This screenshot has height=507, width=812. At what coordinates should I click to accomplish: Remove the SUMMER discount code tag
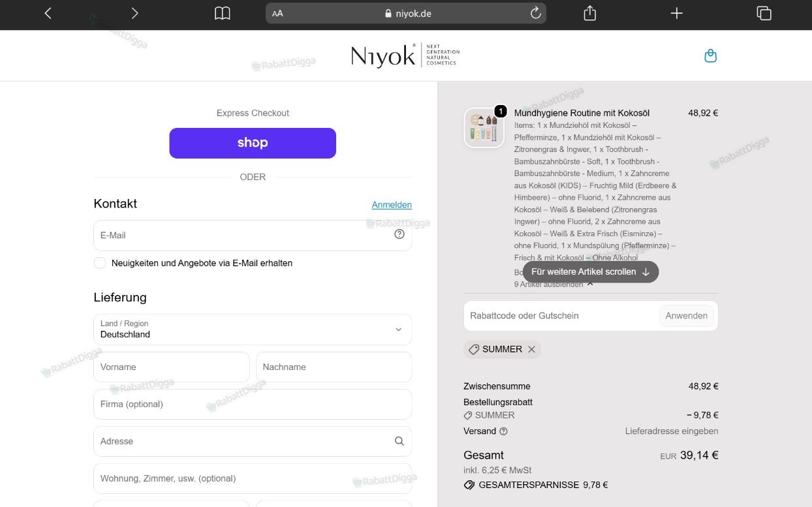pos(531,349)
